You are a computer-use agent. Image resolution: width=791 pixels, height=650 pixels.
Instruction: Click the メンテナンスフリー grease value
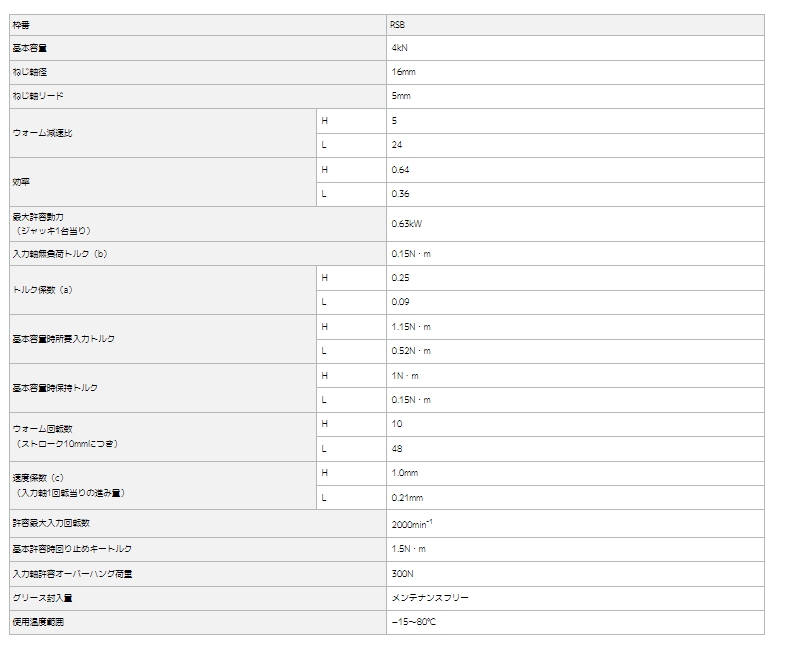tap(430, 598)
